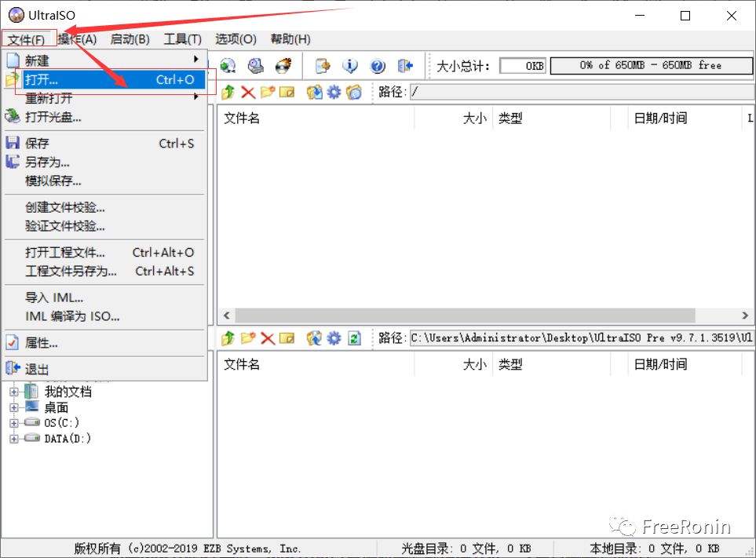Click the 大小总计 0KB field
Image resolution: width=756 pixels, height=558 pixels.
[523, 66]
